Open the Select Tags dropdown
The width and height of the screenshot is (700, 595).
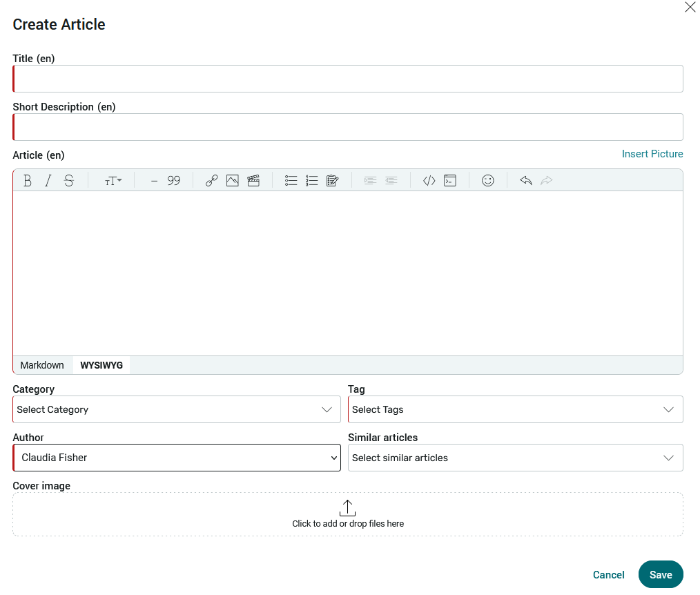pos(515,409)
